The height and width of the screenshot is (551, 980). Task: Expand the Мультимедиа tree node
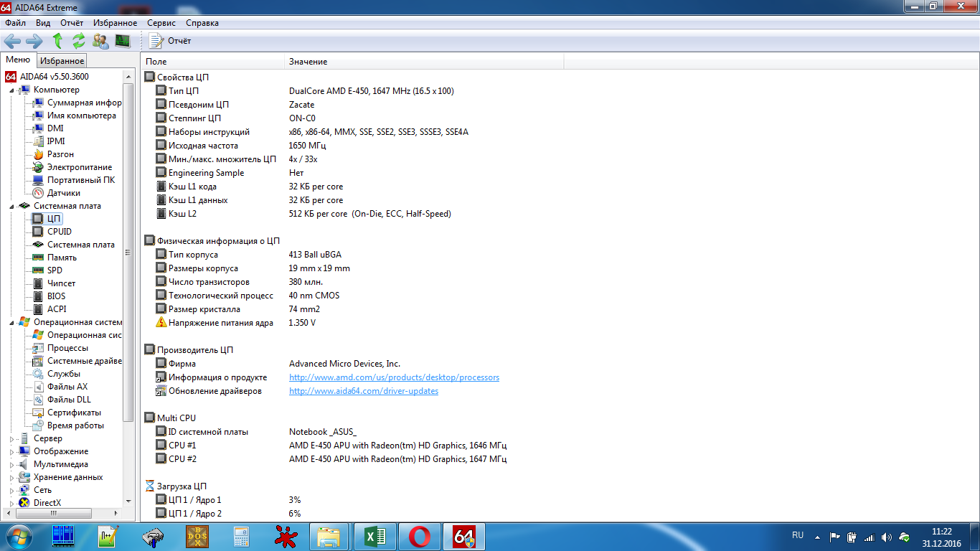click(x=11, y=464)
